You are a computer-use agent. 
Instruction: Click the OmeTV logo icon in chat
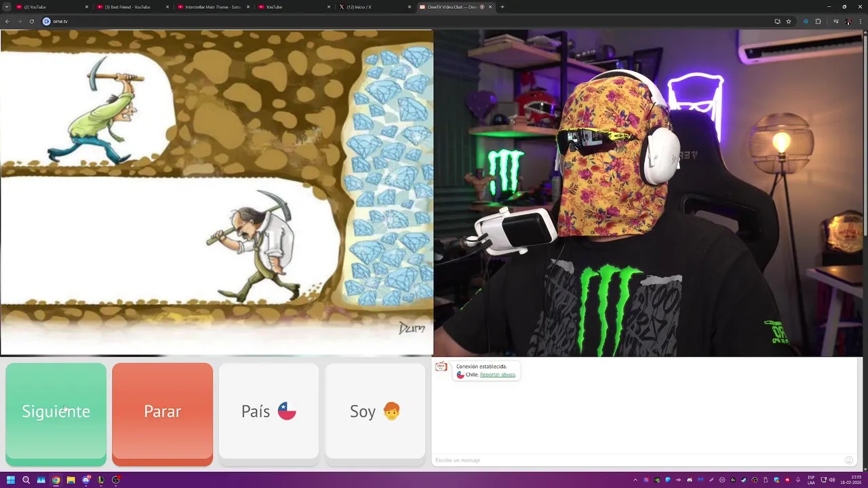point(441,367)
